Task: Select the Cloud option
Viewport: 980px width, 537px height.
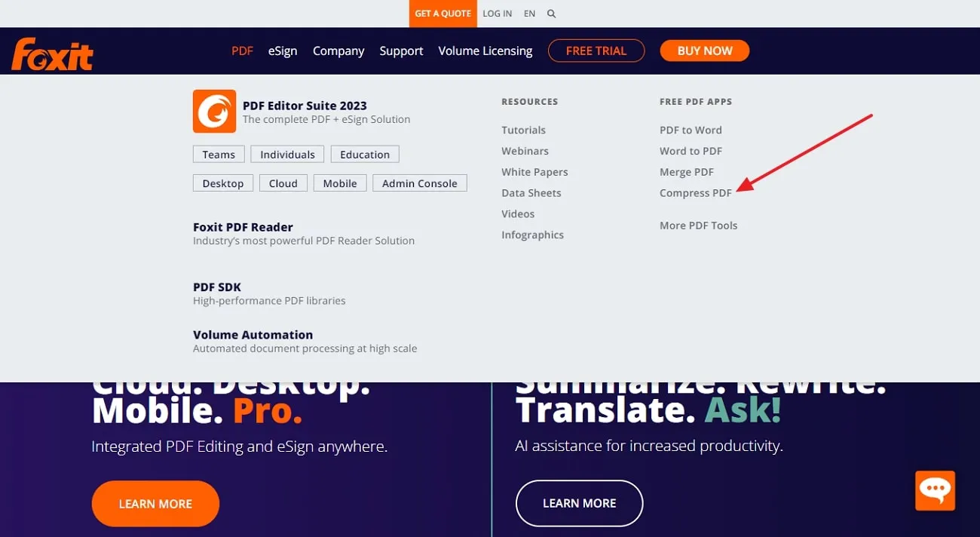Action: (x=283, y=183)
